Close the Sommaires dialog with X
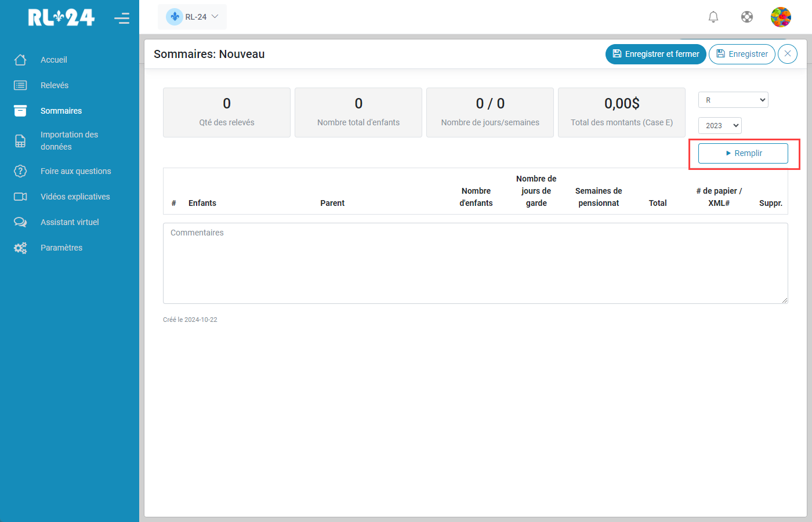Viewport: 812px width, 522px height. (x=787, y=54)
